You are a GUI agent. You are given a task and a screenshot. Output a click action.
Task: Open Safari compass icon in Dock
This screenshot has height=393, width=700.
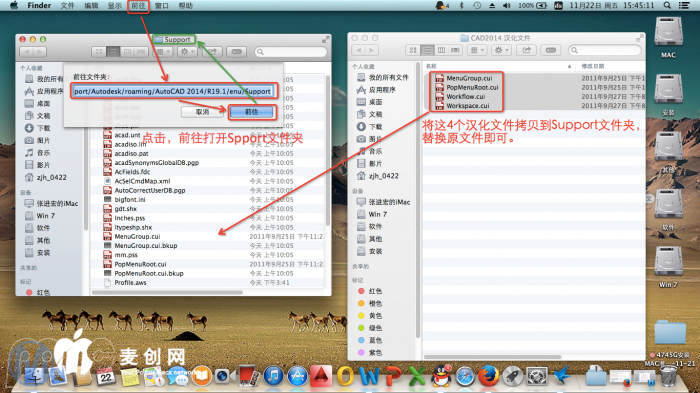coord(465,376)
